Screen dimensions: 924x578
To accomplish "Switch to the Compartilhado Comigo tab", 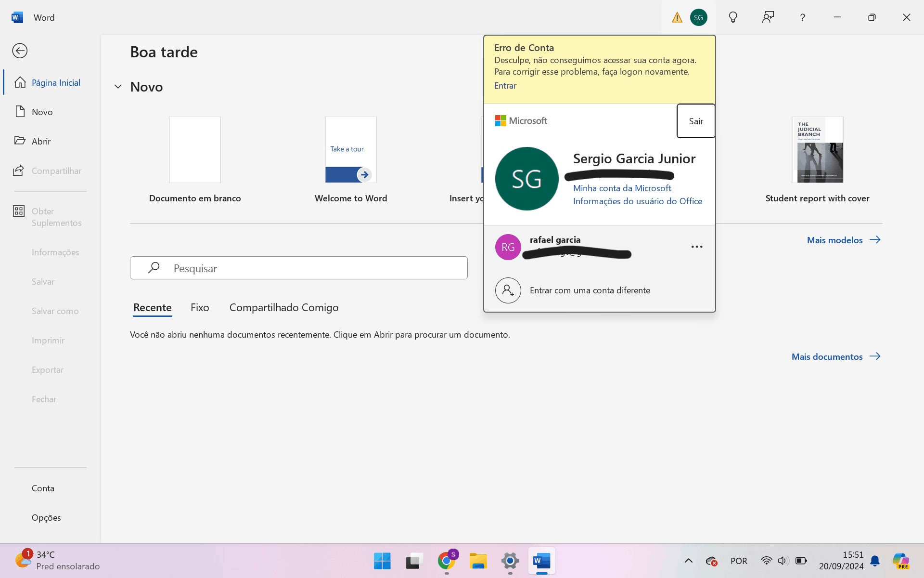I will tap(284, 307).
